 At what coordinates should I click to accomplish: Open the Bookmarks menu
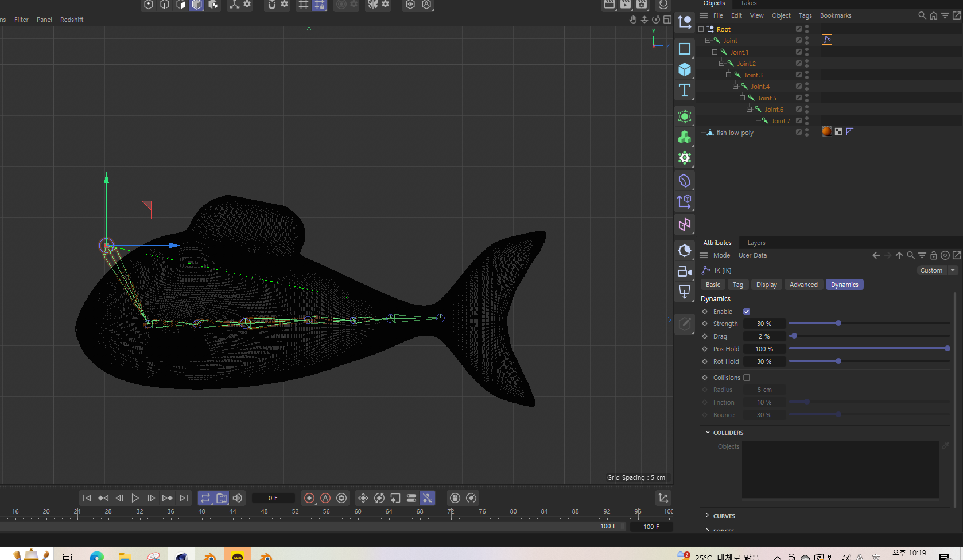(x=836, y=15)
